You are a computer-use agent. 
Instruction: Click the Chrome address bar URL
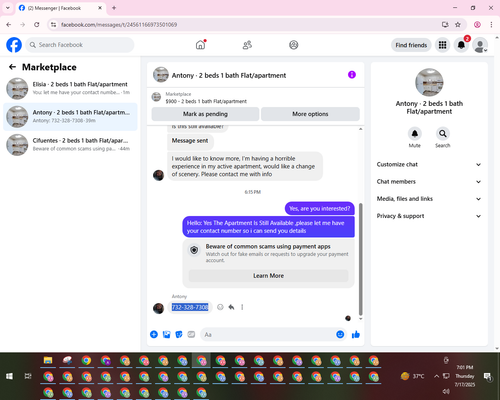pos(119,25)
